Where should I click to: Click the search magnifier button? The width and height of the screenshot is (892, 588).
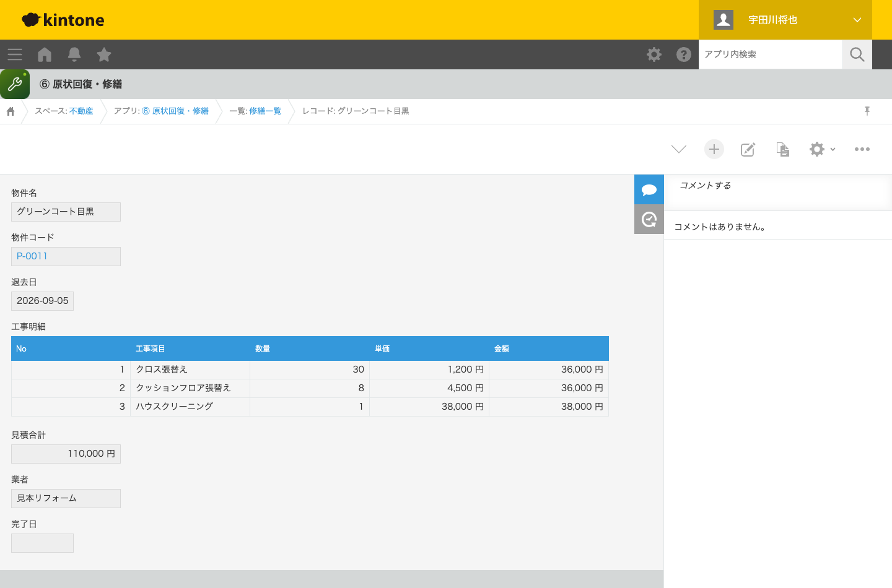[857, 54]
